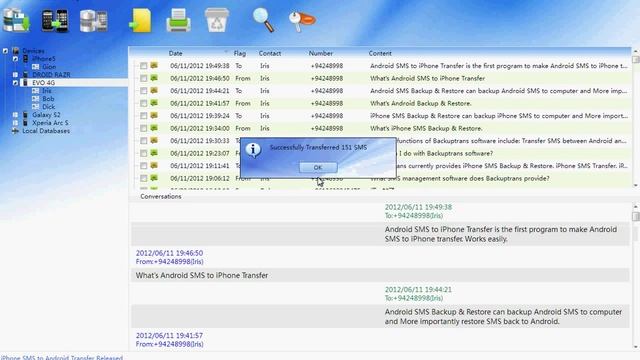Click the message icon in the 19:44:21 row
The height and width of the screenshot is (360, 640).
coord(154,90)
